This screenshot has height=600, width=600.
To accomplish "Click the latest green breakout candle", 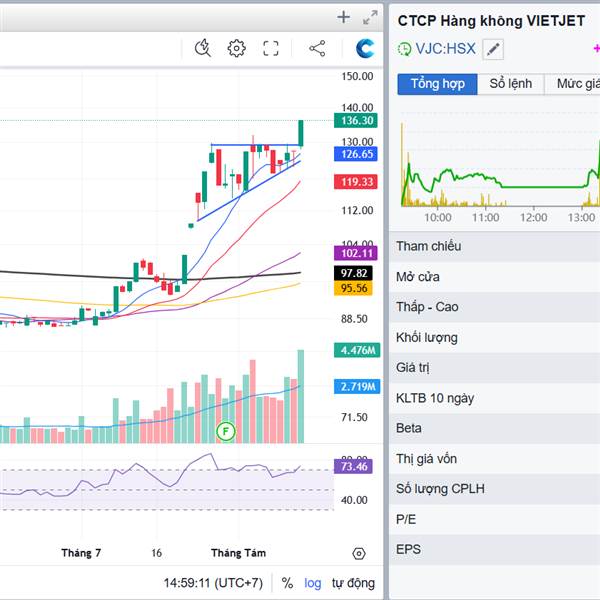I will tap(301, 134).
